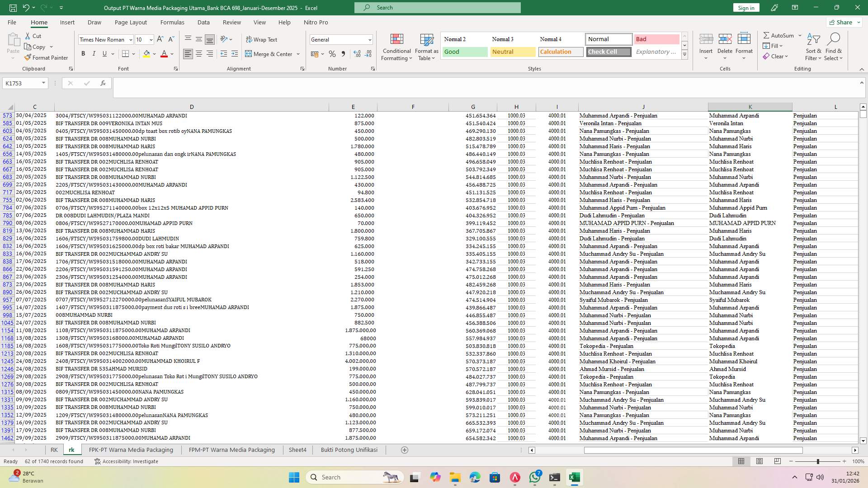Screen dimensions: 868x488
Task: Apply Merge & Center to selection
Action: point(270,54)
